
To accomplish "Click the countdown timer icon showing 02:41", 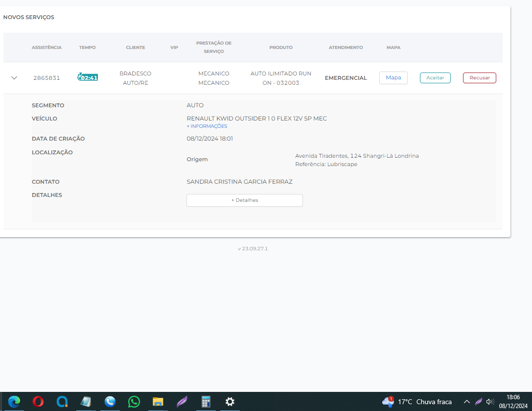I will click(x=88, y=77).
